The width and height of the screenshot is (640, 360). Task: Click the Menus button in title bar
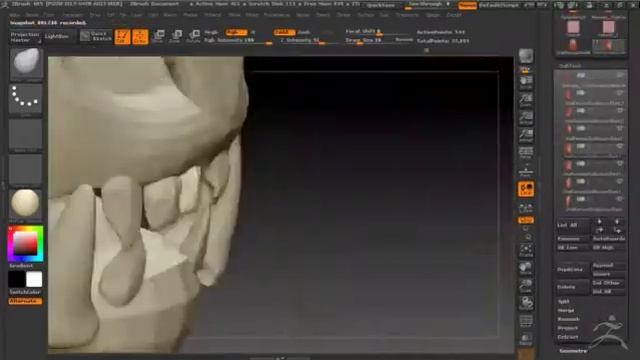467,5
